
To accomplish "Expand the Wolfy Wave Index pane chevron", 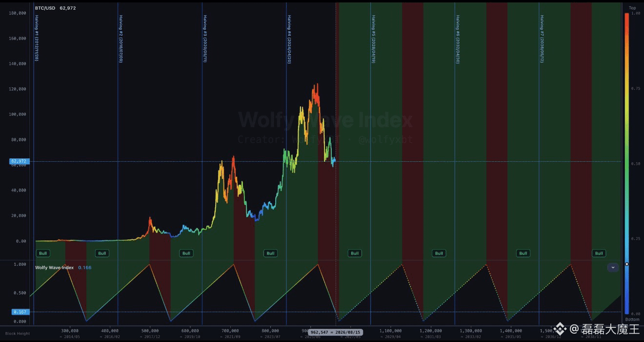I will [x=613, y=267].
